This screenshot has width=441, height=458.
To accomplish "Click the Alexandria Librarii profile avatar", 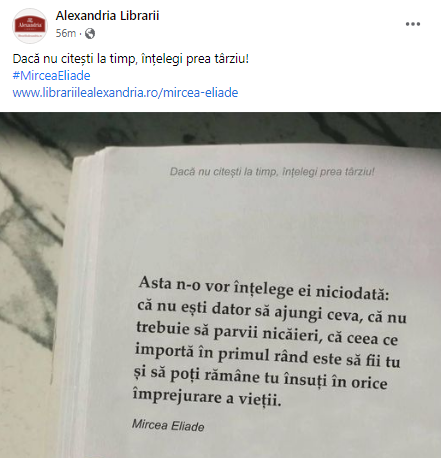I will click(x=30, y=26).
